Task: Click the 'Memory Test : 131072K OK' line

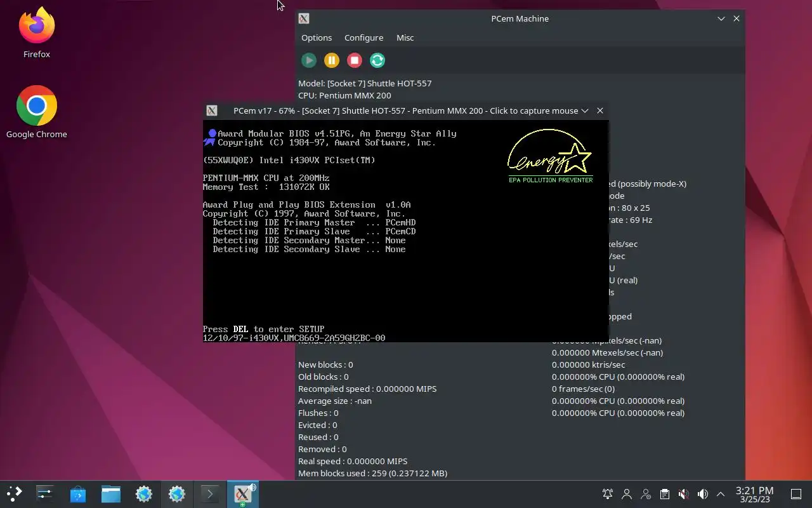Action: click(x=266, y=187)
